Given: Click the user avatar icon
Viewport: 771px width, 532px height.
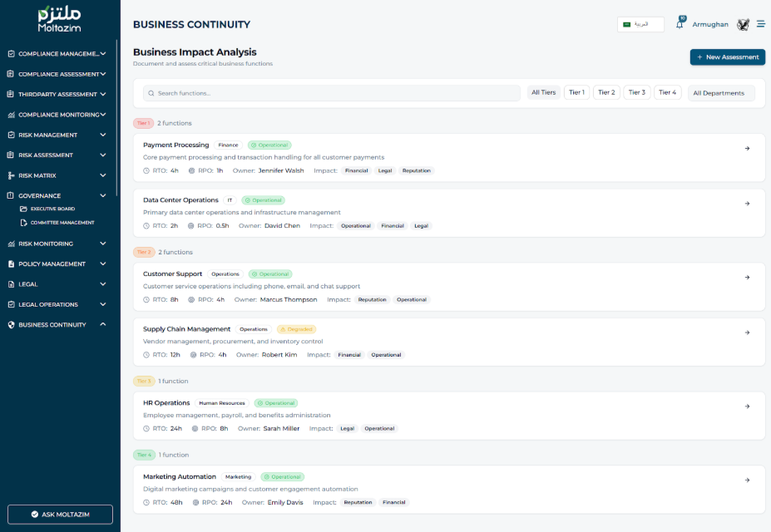Looking at the screenshot, I should click(x=743, y=25).
